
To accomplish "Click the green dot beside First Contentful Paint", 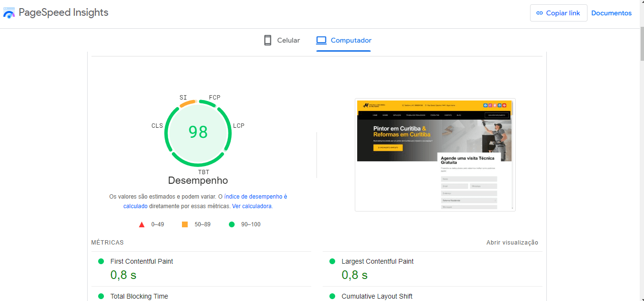I will coord(101,261).
